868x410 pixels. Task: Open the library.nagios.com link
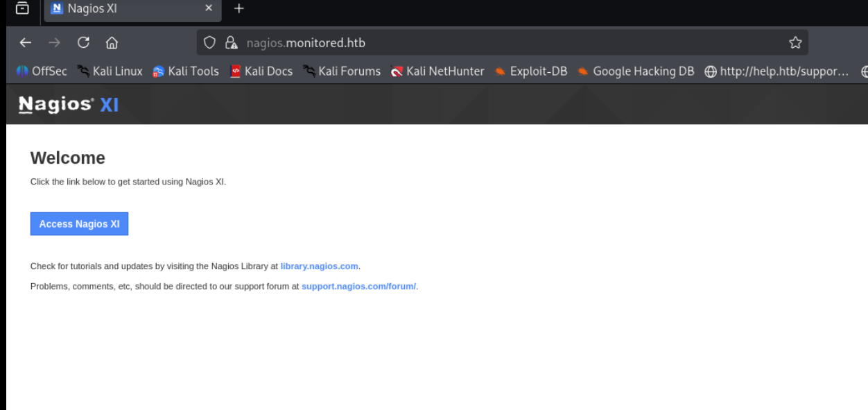pyautogui.click(x=319, y=266)
